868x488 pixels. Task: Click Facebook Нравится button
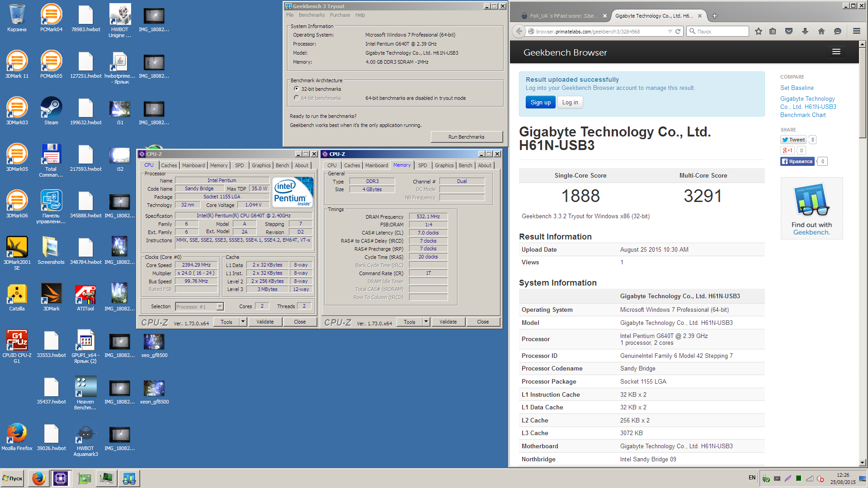[797, 161]
